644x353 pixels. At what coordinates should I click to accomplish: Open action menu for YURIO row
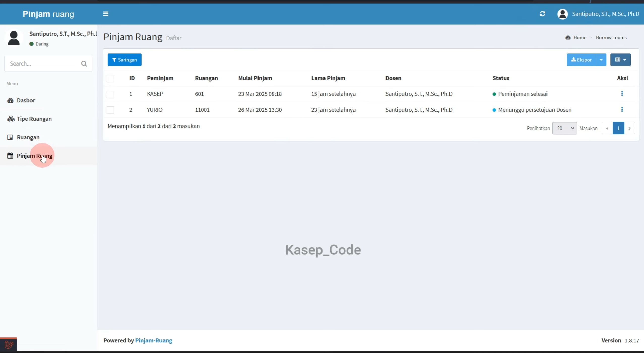point(622,109)
